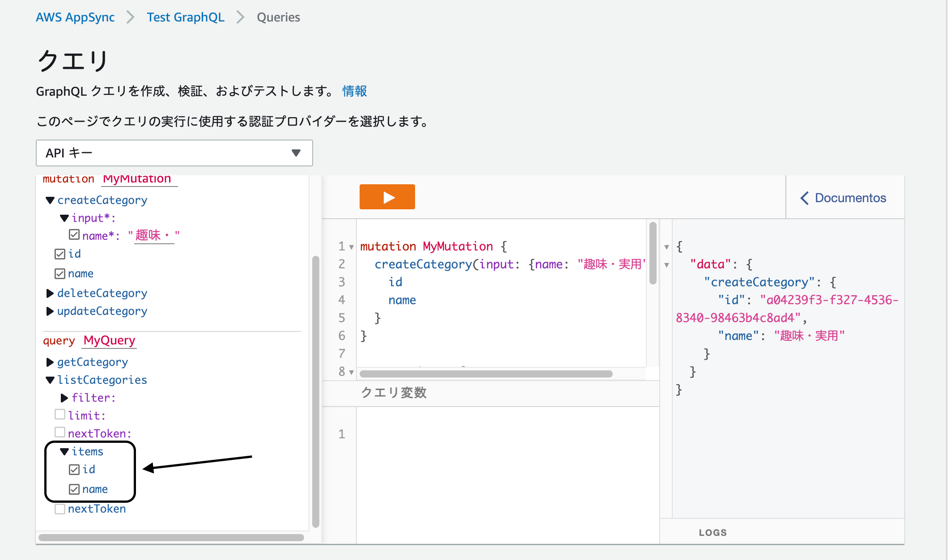Open the API キー auth provider dropdown
Image resolution: width=950 pixels, height=560 pixels.
174,153
